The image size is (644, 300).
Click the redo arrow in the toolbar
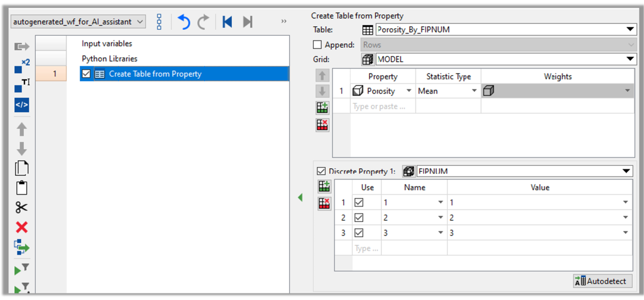point(203,22)
